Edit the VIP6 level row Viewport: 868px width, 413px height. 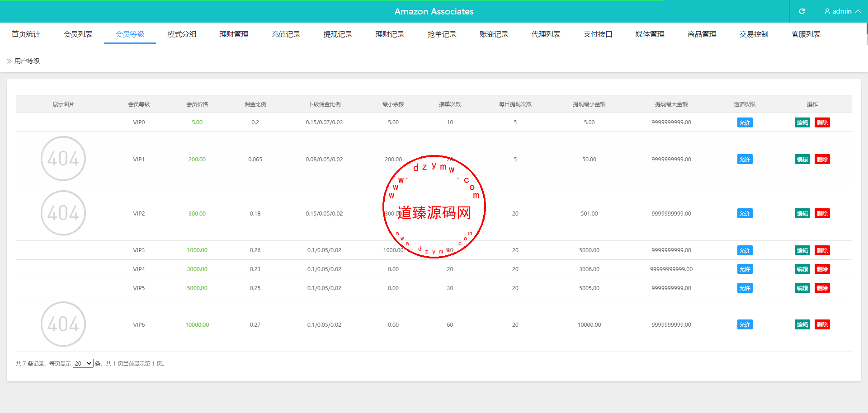[802, 324]
